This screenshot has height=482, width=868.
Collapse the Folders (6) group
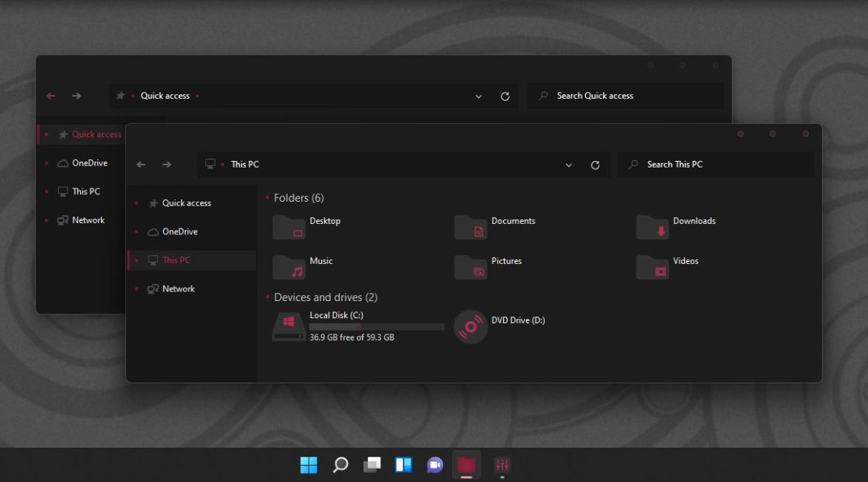click(x=298, y=198)
